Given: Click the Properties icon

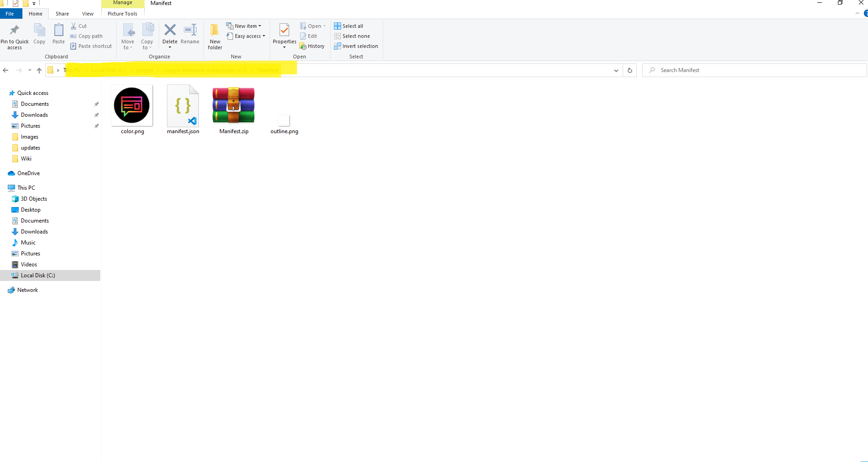Looking at the screenshot, I should (x=284, y=31).
